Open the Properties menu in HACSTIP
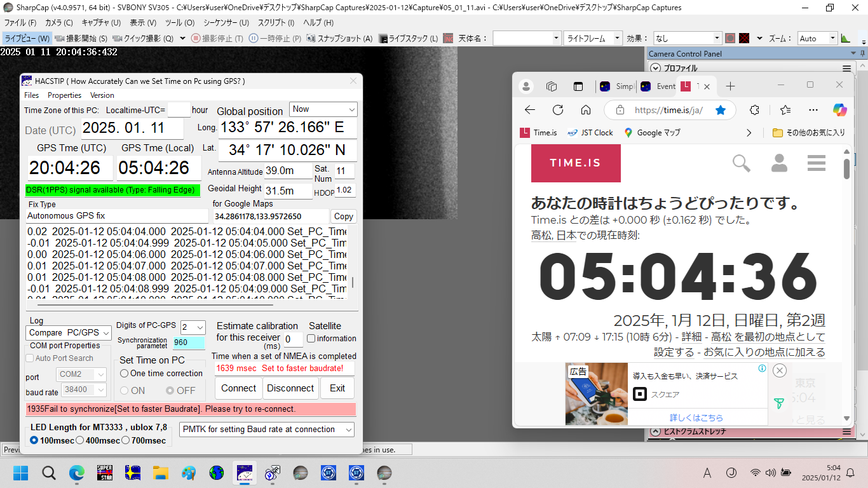 point(64,95)
